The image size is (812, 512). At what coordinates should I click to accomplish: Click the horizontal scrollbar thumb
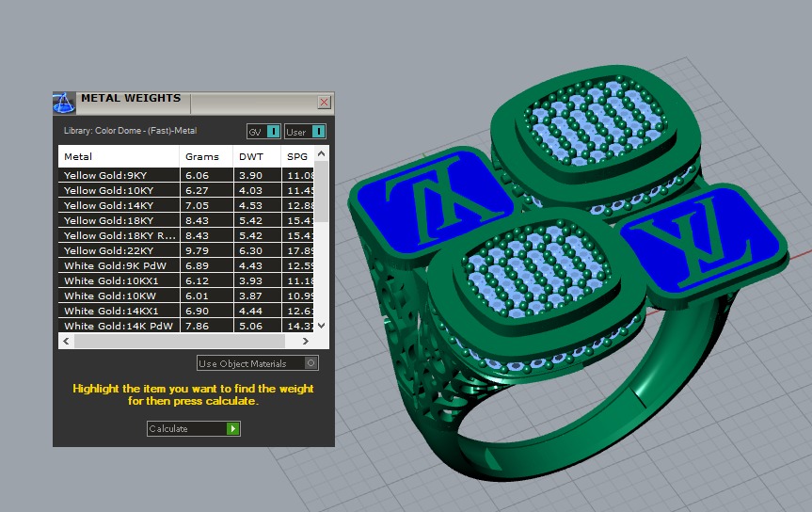179,341
